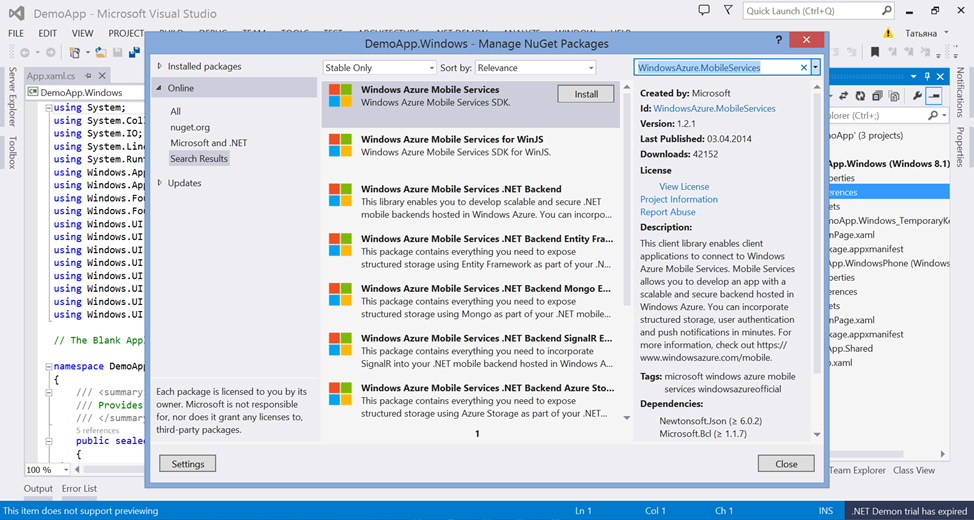The height and width of the screenshot is (520, 974).
Task: Click the help question mark in NuGet dialog
Action: pyautogui.click(x=778, y=40)
